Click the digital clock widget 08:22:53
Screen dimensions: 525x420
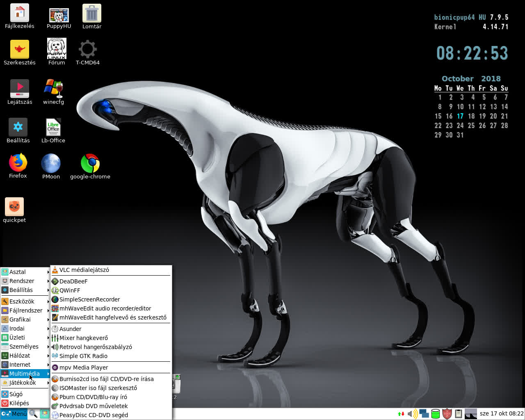point(472,53)
